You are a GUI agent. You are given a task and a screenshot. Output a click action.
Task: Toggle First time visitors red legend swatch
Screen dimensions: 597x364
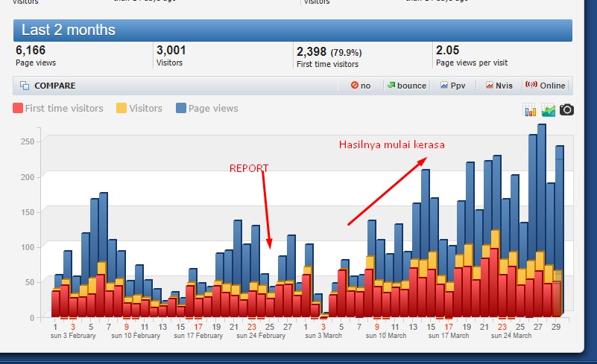coord(17,108)
